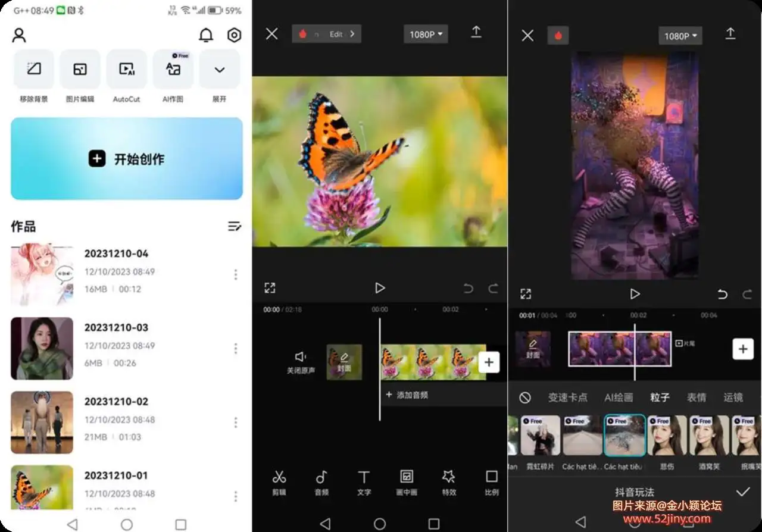Image resolution: width=762 pixels, height=532 pixels.
Task: Select the no-effect circle icon
Action: 524,398
